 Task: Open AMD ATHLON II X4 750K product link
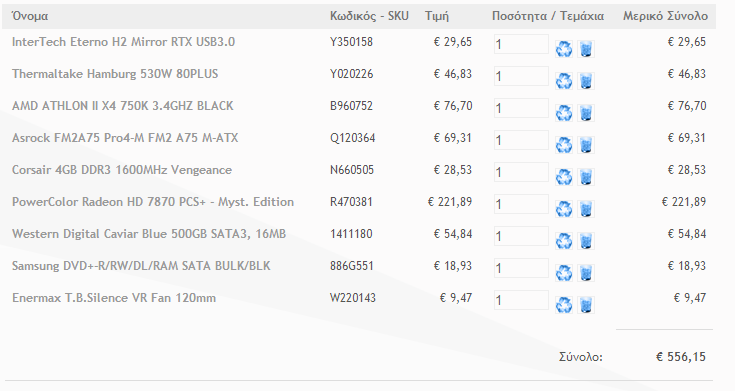[123, 106]
